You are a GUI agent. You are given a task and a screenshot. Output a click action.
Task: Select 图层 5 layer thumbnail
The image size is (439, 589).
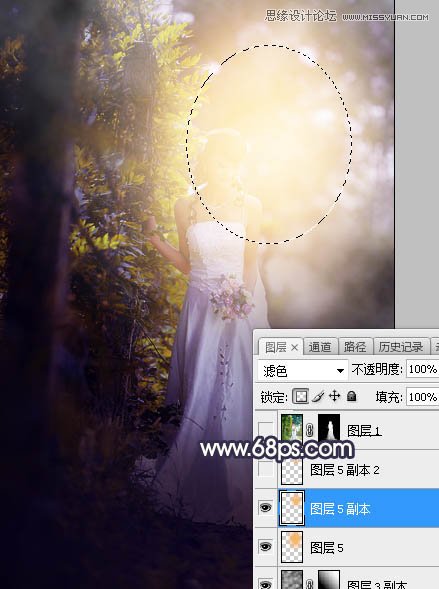click(292, 547)
